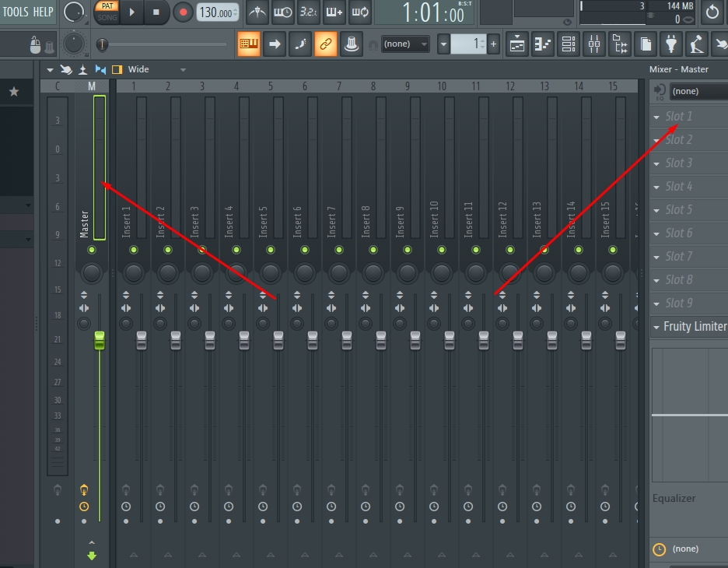Image resolution: width=728 pixels, height=568 pixels.
Task: Mute the Insert 5 track
Action: tap(270, 250)
